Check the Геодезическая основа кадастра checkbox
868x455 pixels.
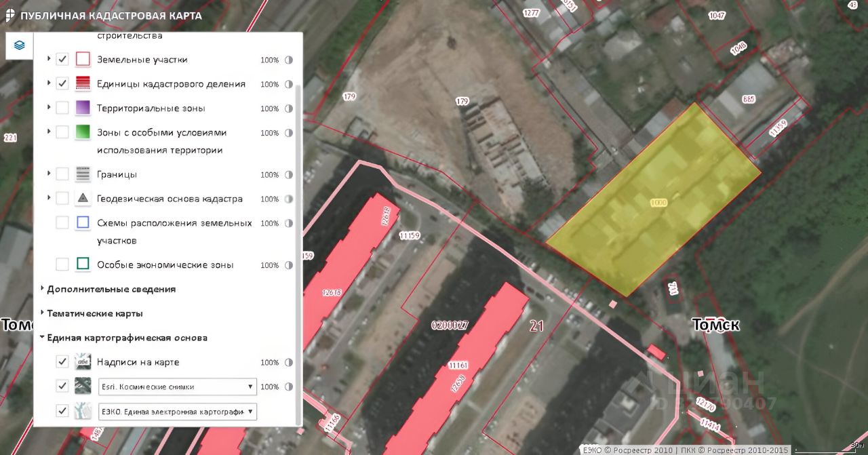(62, 199)
